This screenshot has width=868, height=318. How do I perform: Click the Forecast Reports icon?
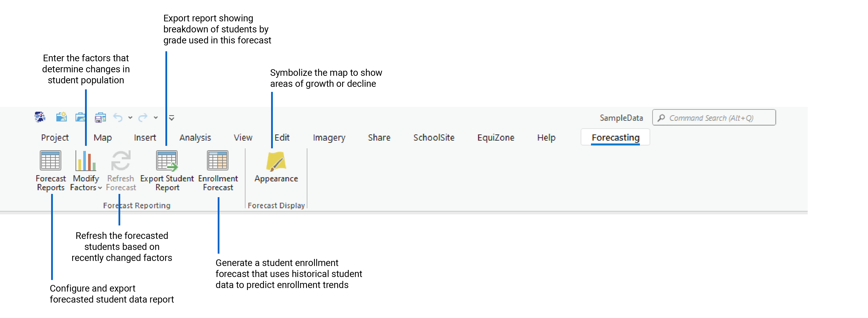click(51, 160)
